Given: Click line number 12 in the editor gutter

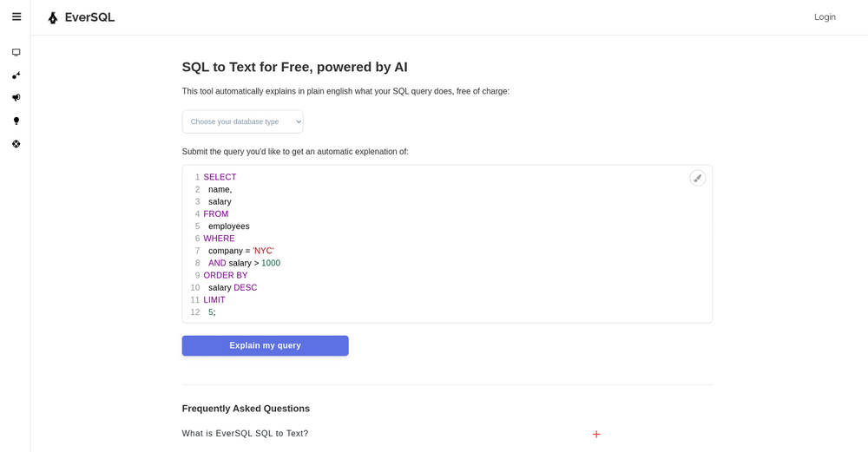Looking at the screenshot, I should click(194, 312).
